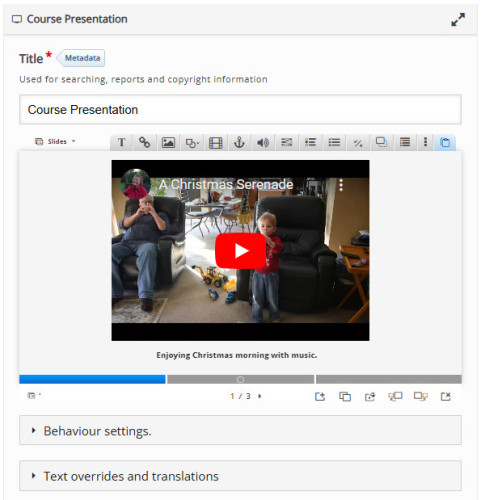Expand Behaviour settings section
Image resolution: width=481 pixels, height=500 pixels.
pyautogui.click(x=240, y=430)
